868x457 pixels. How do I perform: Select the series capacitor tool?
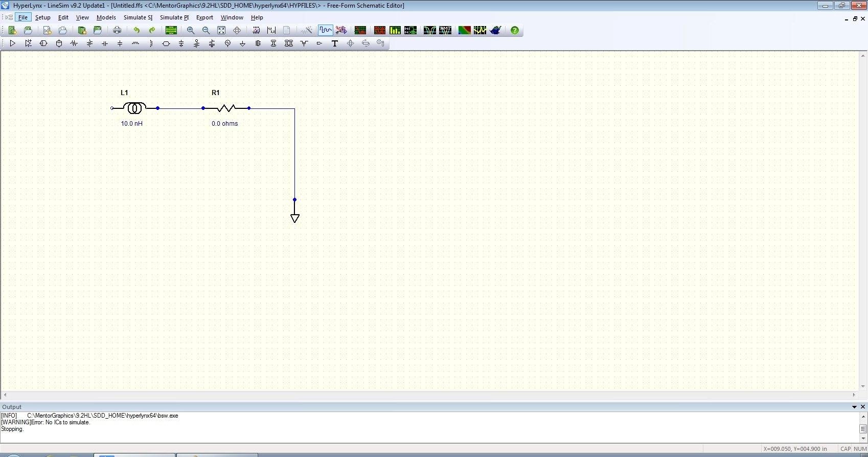pyautogui.click(x=105, y=43)
